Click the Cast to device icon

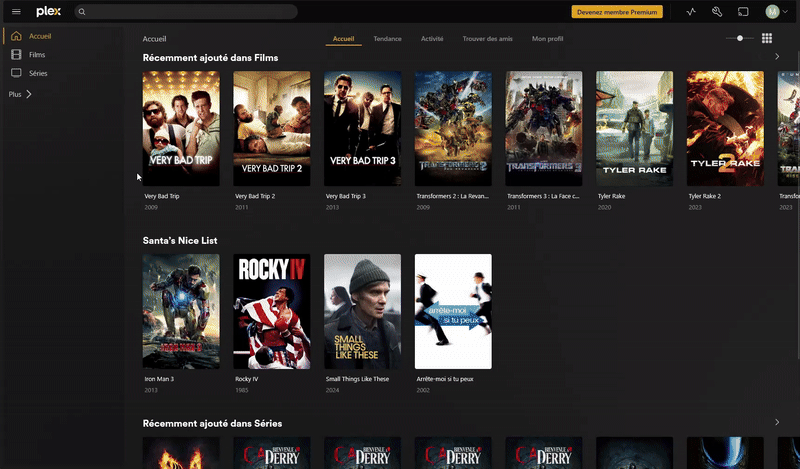pos(744,12)
